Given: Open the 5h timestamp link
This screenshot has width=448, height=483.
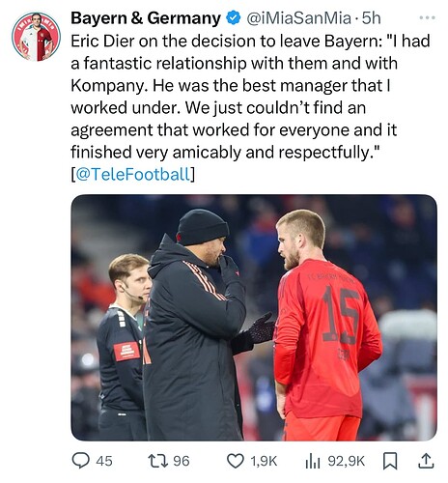Looking at the screenshot, I should click(x=371, y=18).
